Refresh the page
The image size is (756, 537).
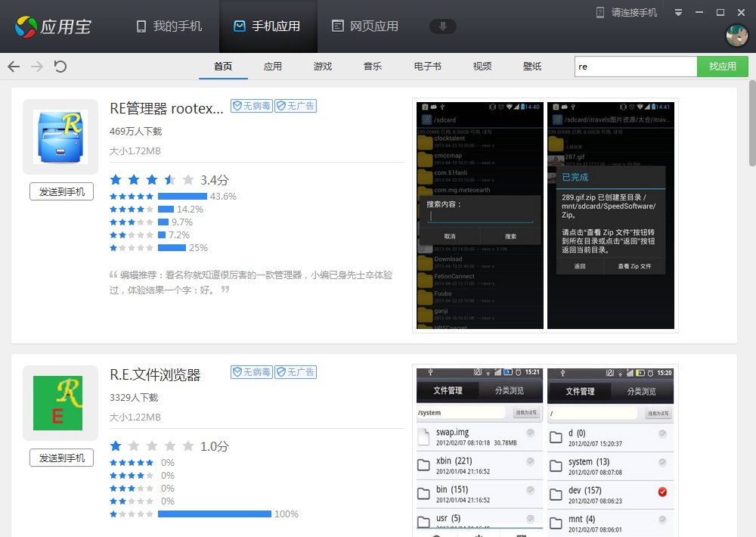[60, 66]
